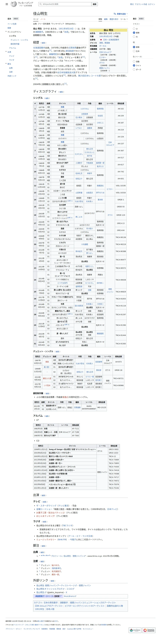Select dark color mode radio

(x=134, y=70)
